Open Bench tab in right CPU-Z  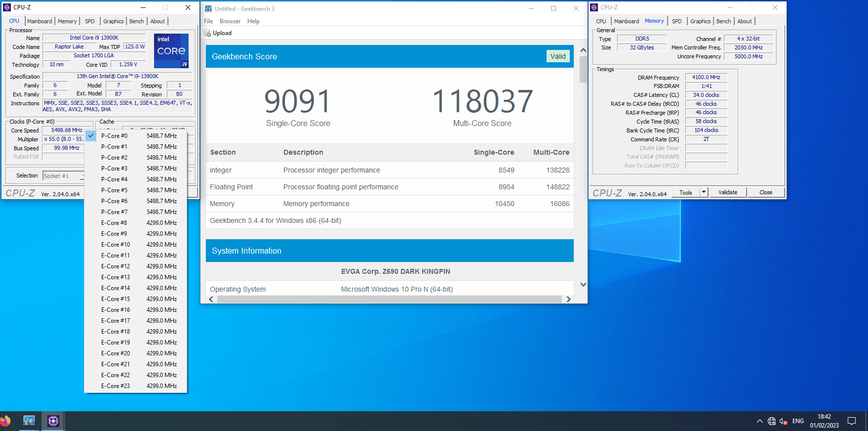click(x=724, y=21)
